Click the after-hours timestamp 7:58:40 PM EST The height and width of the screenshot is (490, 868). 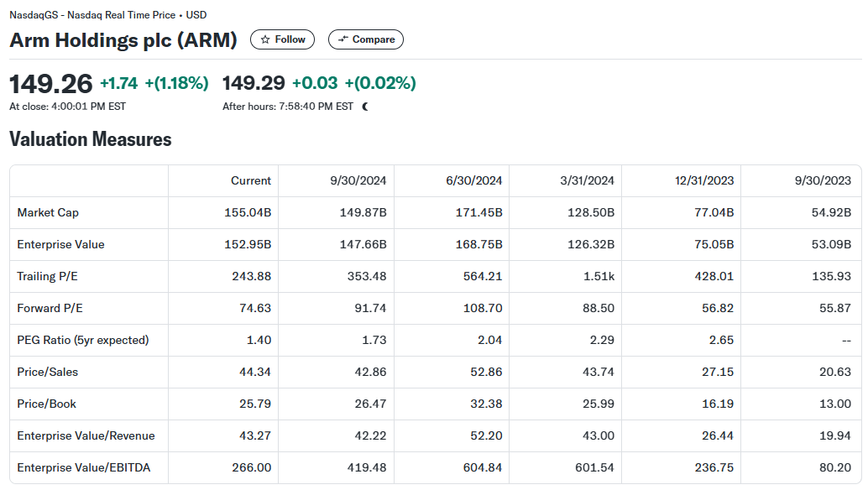(x=316, y=107)
